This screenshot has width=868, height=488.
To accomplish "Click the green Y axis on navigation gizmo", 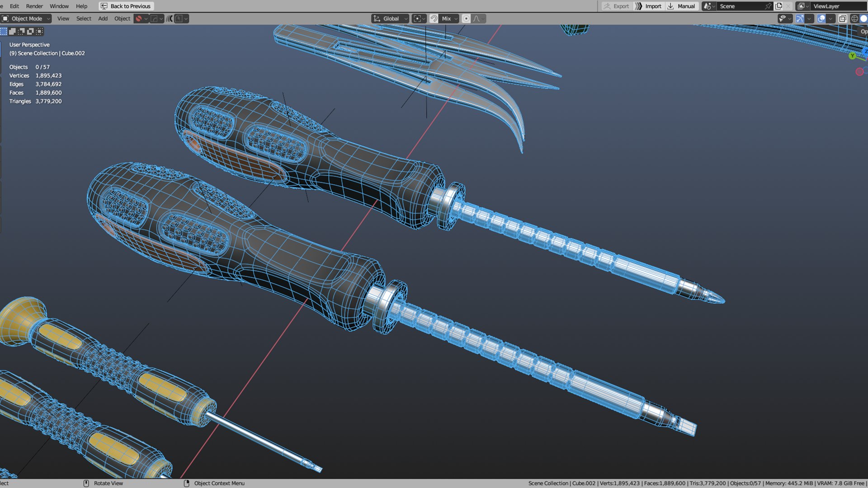I will click(x=852, y=56).
